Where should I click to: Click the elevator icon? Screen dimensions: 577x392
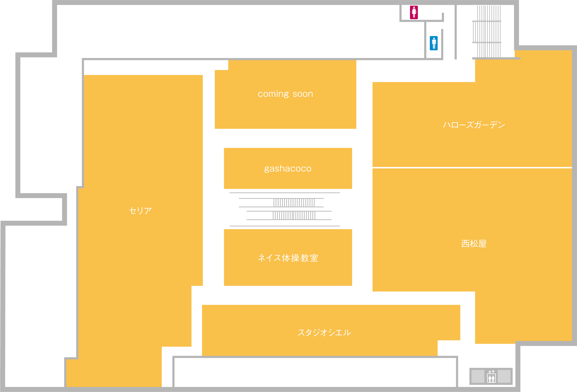coord(491,376)
